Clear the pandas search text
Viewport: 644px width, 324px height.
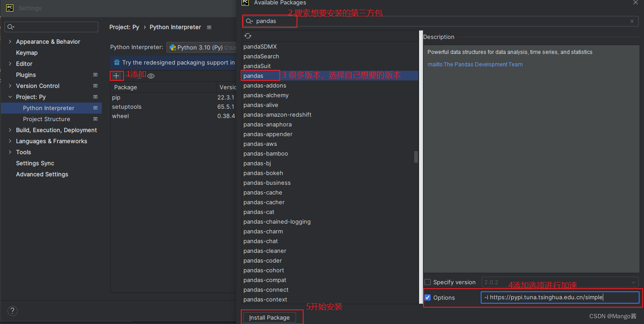tap(632, 21)
